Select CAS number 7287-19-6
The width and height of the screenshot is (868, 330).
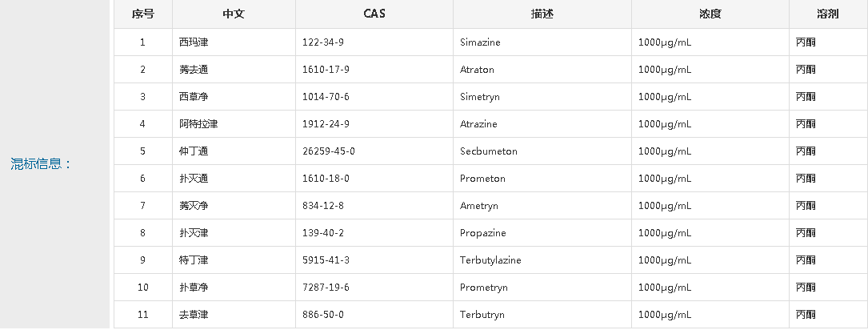coord(326,287)
